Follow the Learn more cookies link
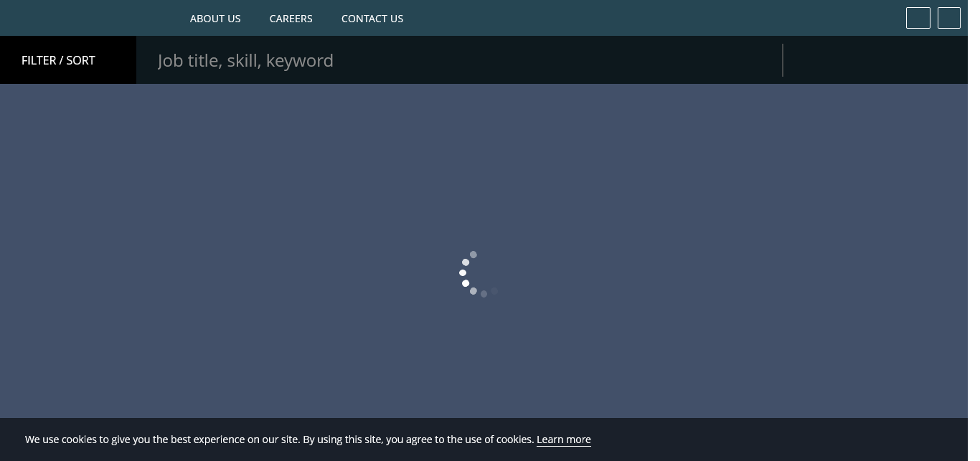 (x=564, y=439)
